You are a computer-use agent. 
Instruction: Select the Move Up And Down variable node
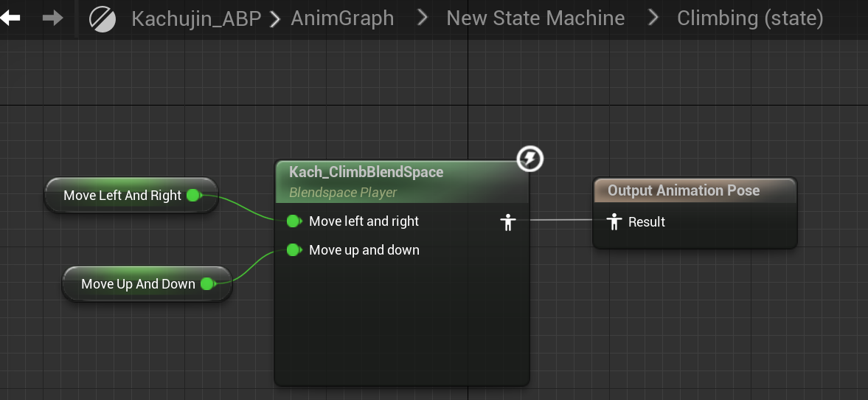click(x=137, y=284)
